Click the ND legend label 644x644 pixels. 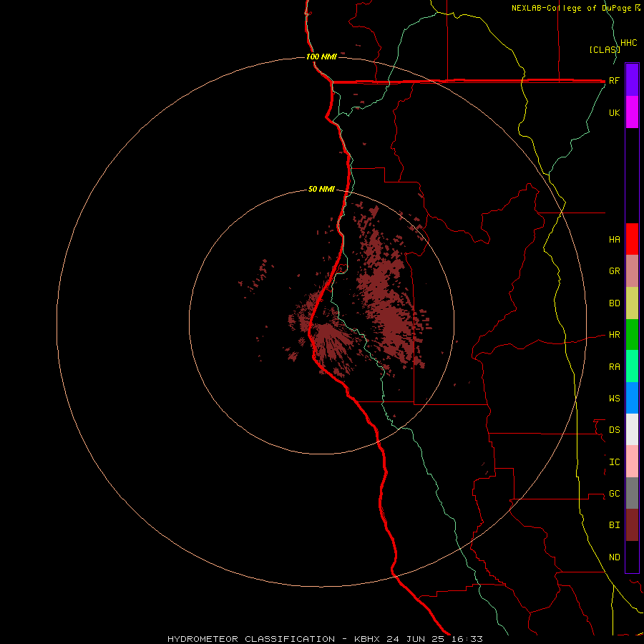[x=614, y=557]
